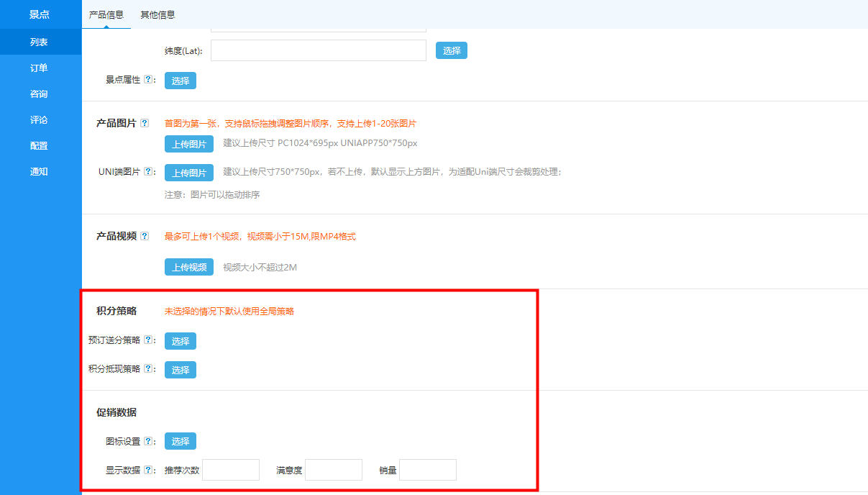Click the 销量 input box
Viewport: 868px width, 495px height.
(428, 470)
